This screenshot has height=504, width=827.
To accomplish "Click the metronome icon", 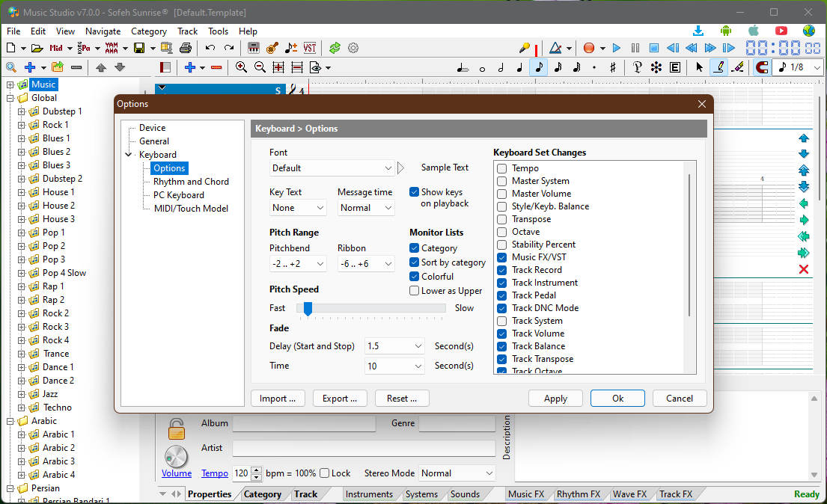I will 555,48.
